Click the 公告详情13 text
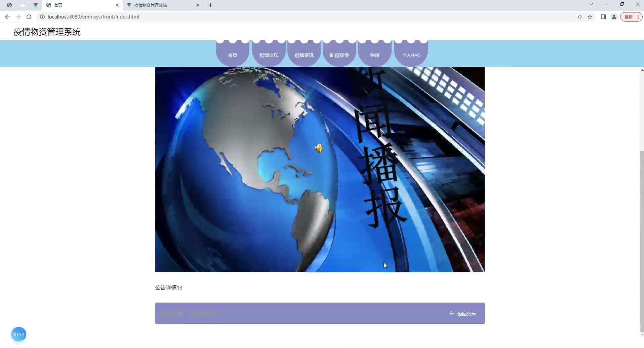 [x=169, y=288]
